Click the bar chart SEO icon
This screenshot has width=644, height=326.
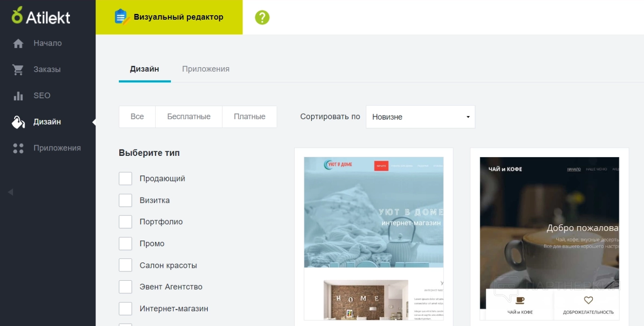[x=18, y=96]
